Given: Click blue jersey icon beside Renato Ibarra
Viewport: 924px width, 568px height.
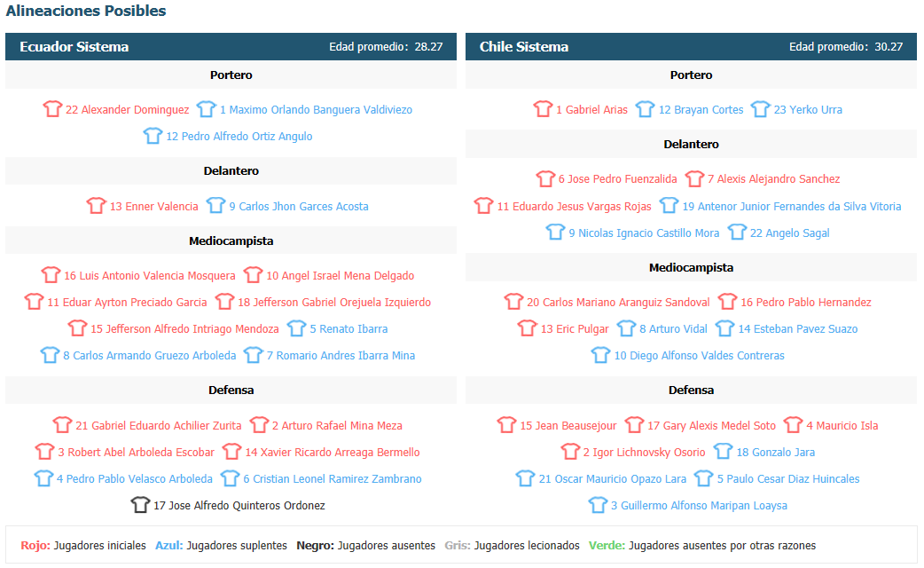Looking at the screenshot, I should 296,328.
